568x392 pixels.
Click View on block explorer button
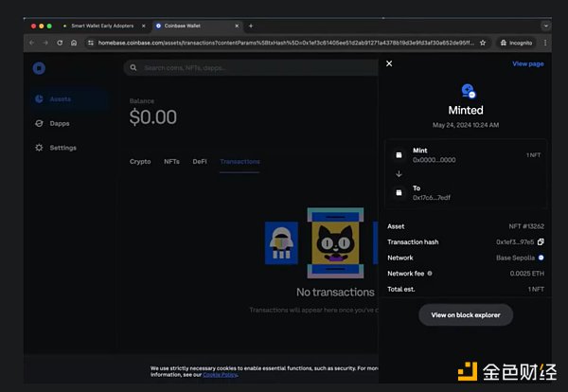point(466,314)
